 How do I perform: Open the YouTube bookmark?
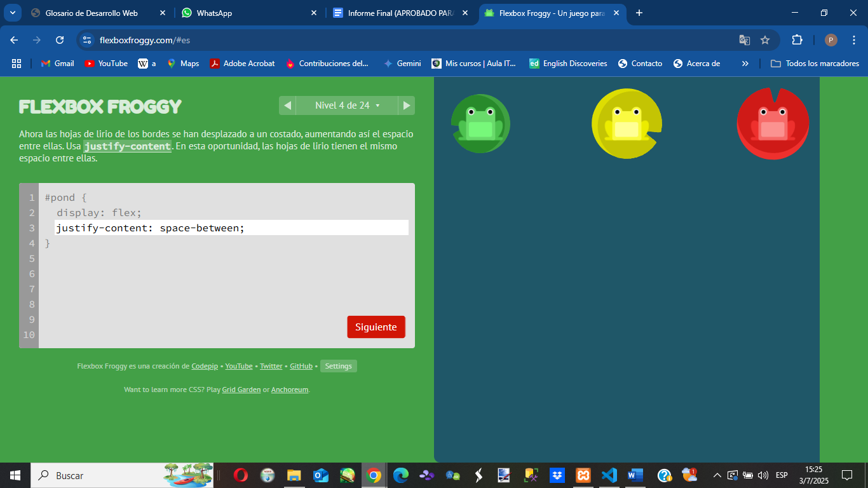click(106, 64)
